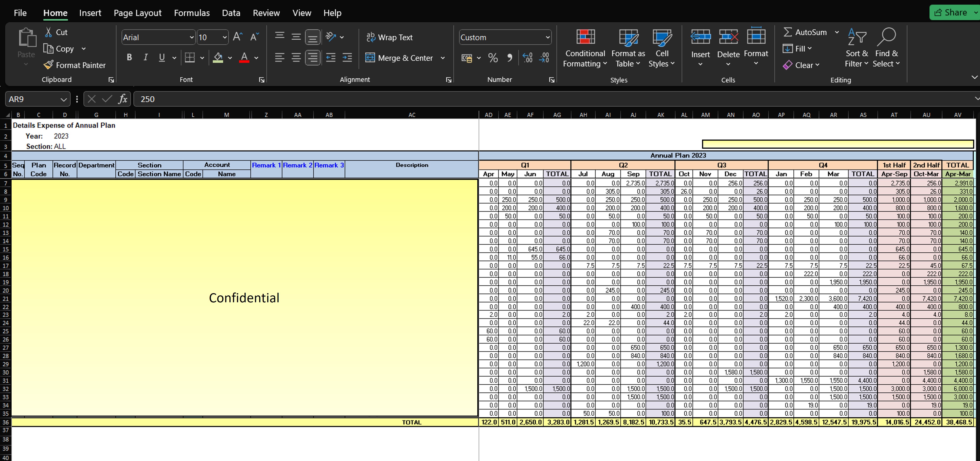Screen dimensions: 980x461
Task: Click the Merge & Center button
Action: click(399, 58)
